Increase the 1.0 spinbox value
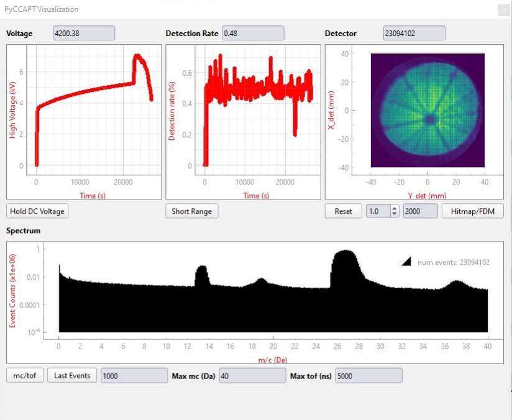 395,208
